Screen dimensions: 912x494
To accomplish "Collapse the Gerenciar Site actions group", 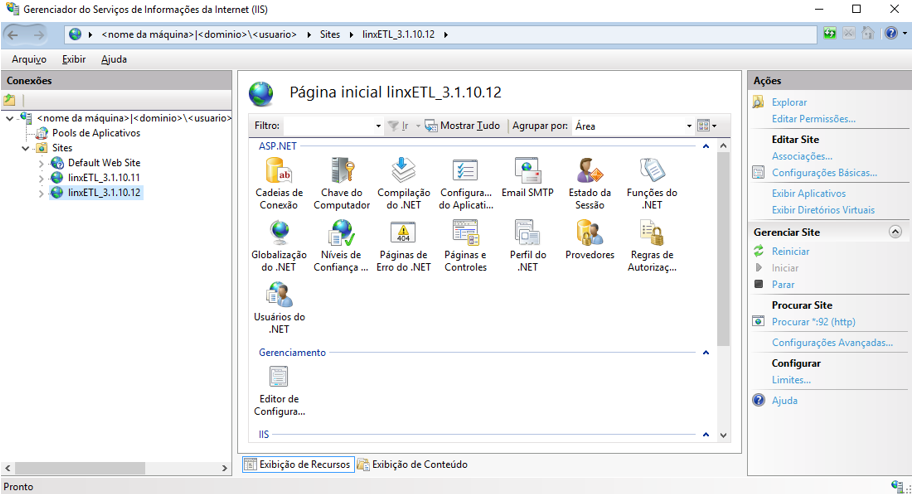I will (895, 232).
